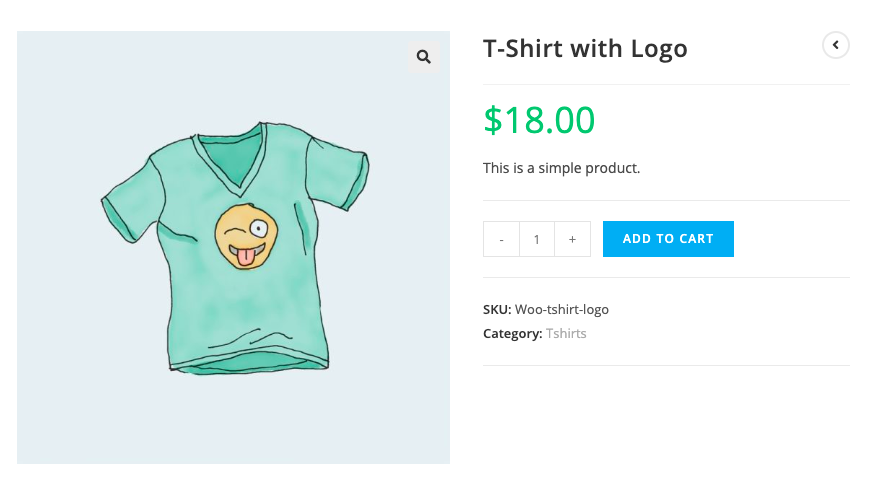This screenshot has width=873, height=485.
Task: Click the shirt's V-neck collar in image
Action: coord(232,162)
